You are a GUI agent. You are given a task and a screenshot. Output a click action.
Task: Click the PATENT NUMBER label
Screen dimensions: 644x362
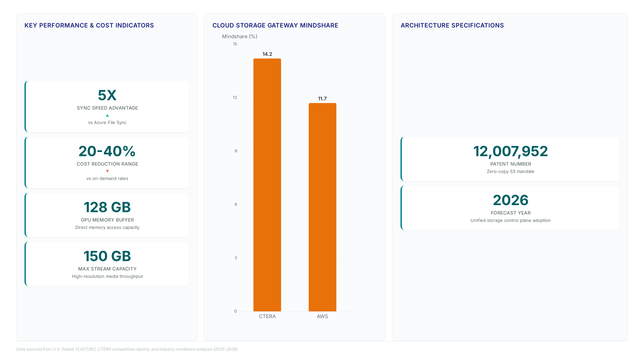tap(511, 164)
